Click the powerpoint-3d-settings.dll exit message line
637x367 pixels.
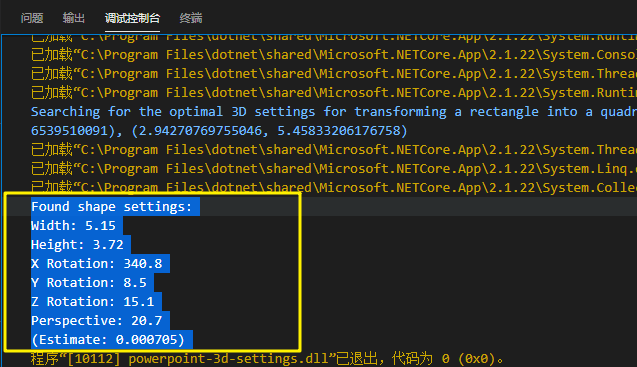point(267,359)
